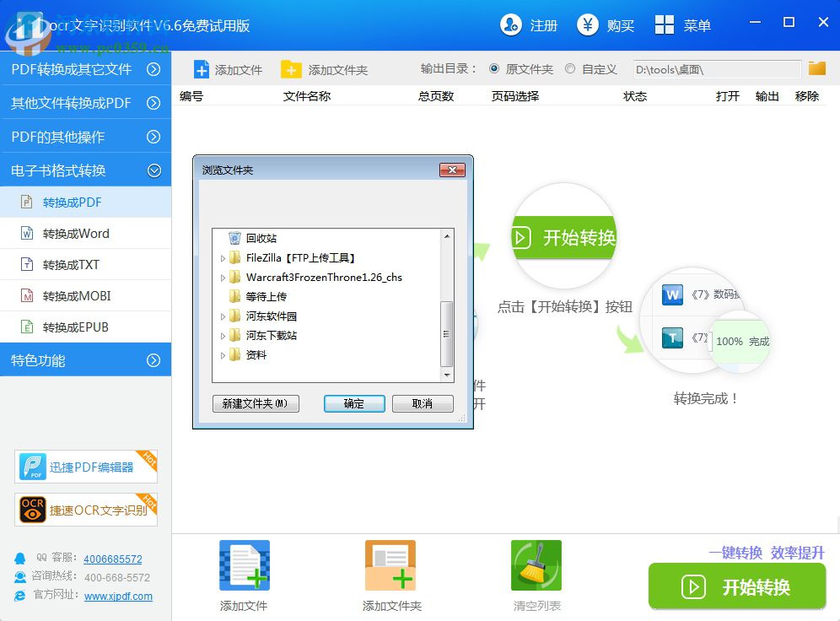Click the 转换成Word W icon in sidebar

(26, 233)
